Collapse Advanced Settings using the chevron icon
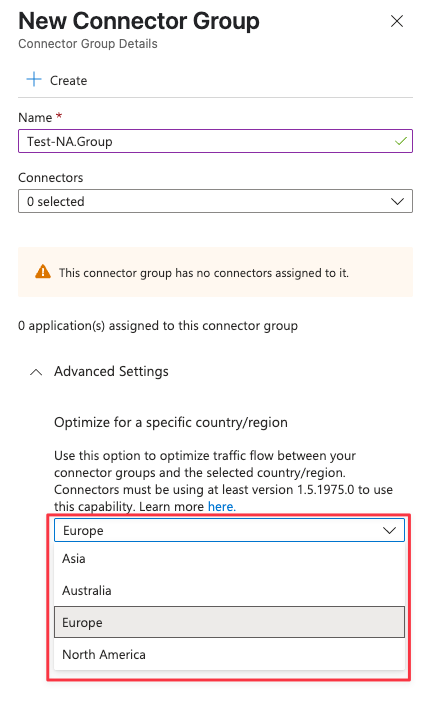This screenshot has height=719, width=432. (x=36, y=372)
